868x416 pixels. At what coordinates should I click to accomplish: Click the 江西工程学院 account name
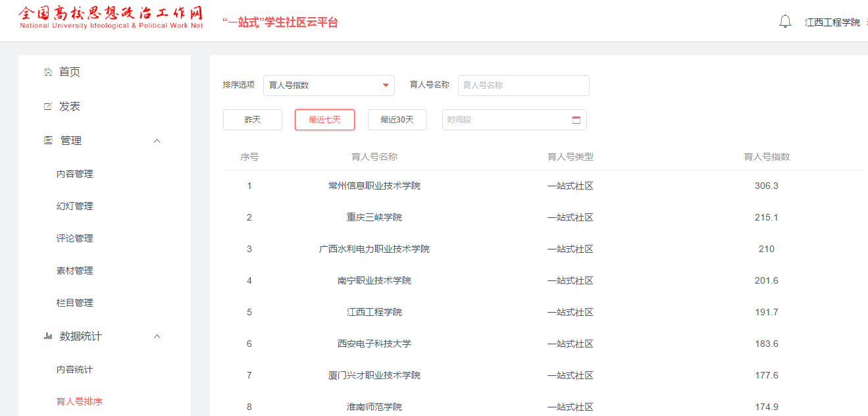pyautogui.click(x=832, y=22)
